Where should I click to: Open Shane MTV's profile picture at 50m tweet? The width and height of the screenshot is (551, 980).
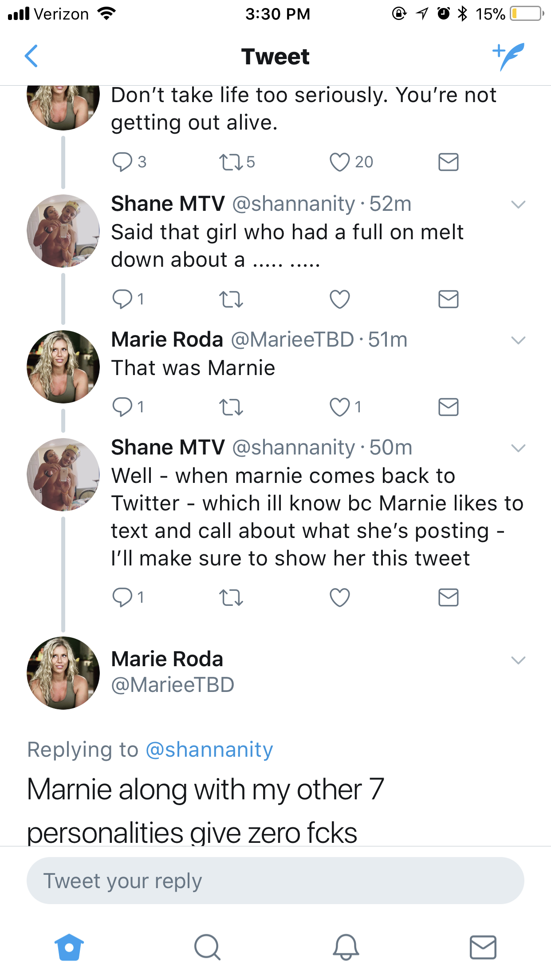pyautogui.click(x=63, y=474)
